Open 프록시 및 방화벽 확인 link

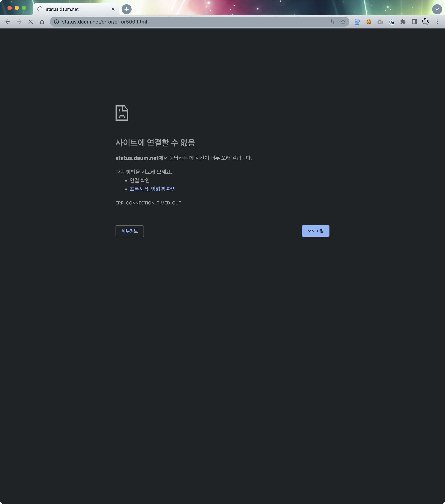[153, 189]
